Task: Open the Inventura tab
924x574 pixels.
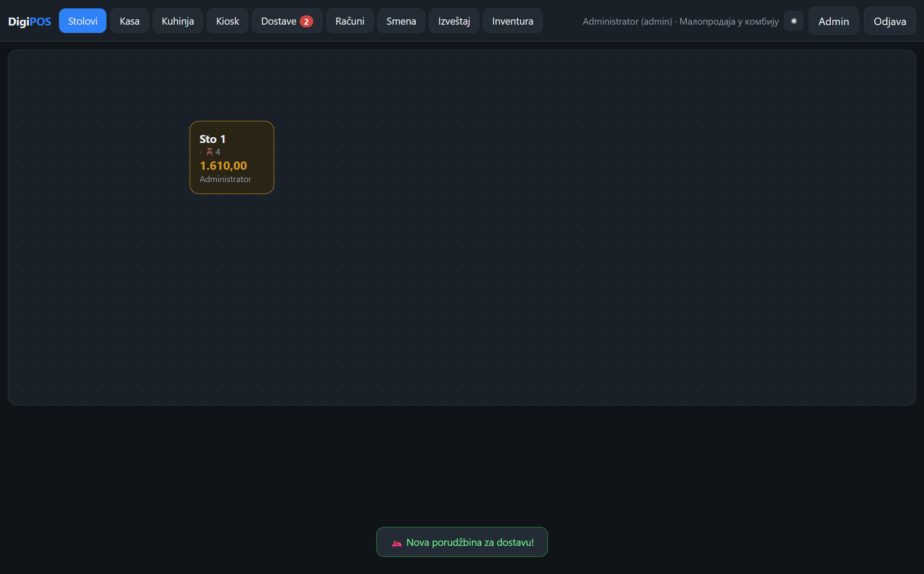Action: [x=513, y=21]
